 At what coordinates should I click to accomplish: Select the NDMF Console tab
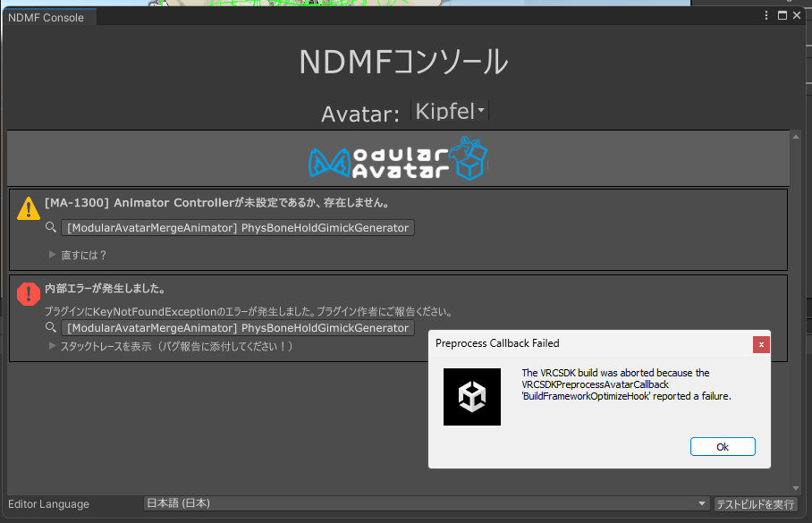tap(47, 18)
